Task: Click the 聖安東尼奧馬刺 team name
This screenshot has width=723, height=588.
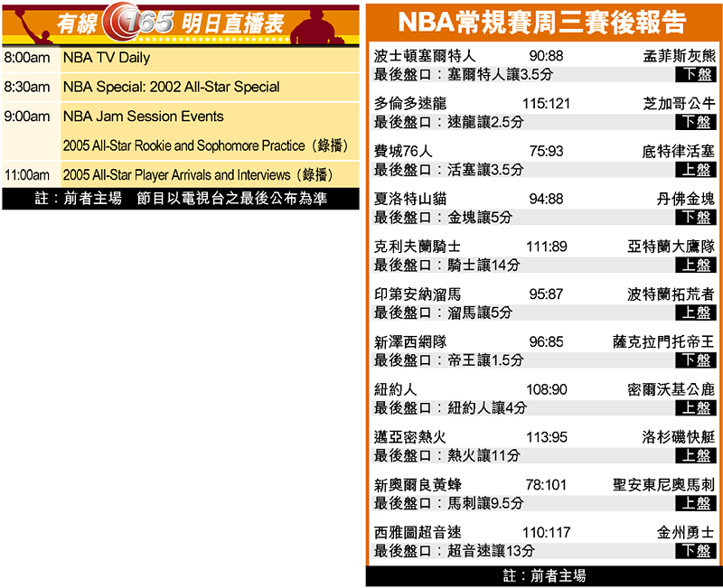Action: tap(664, 485)
